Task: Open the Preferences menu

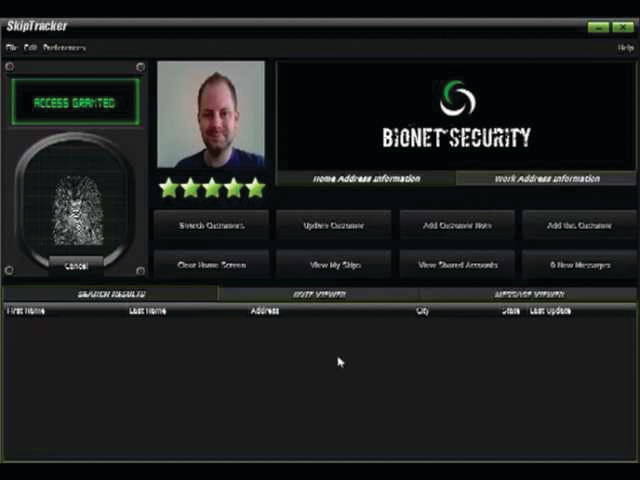Action: (x=64, y=47)
